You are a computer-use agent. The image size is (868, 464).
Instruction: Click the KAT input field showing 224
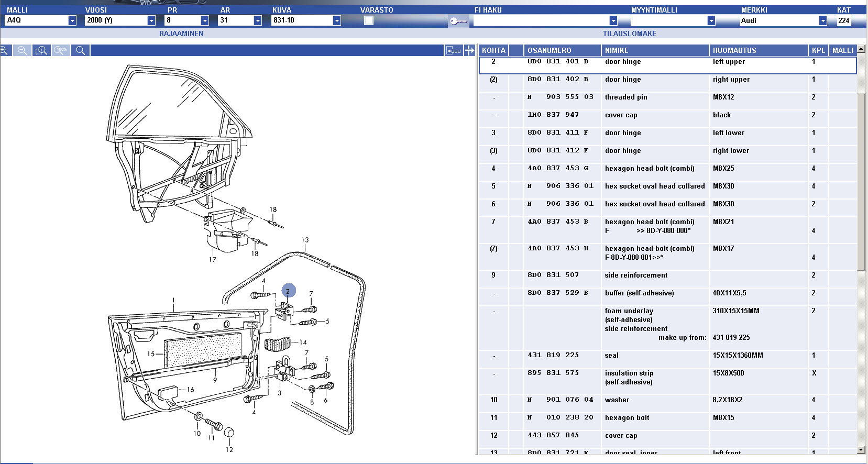[843, 20]
